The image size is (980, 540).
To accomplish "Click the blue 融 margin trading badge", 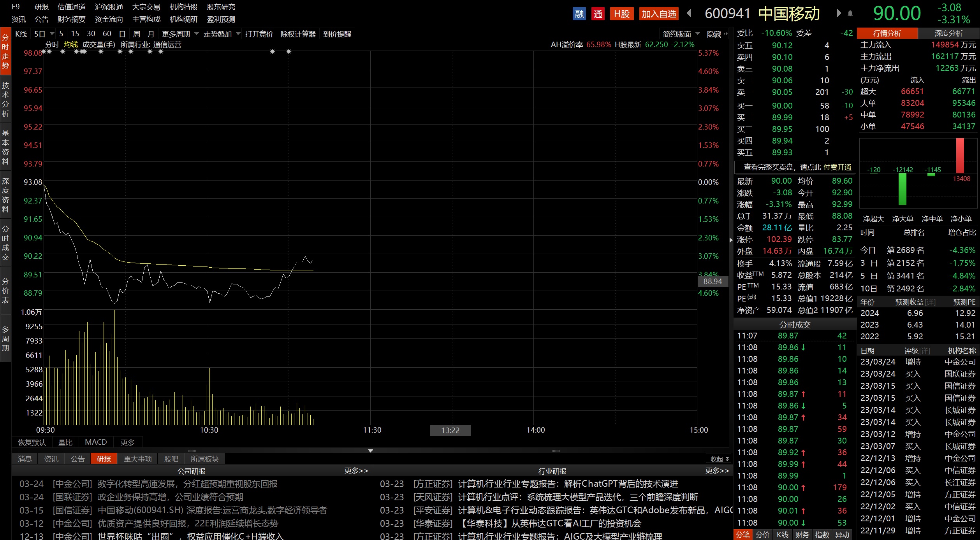I will coord(579,14).
